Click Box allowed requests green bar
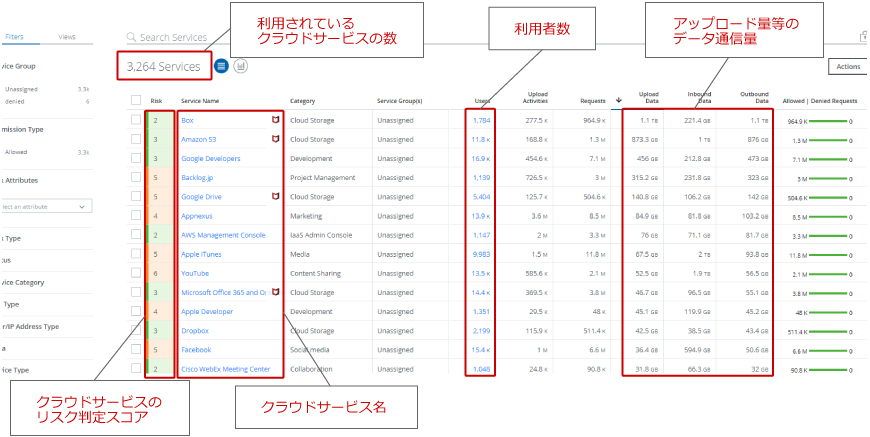Screen dimensions: 870x437 pyautogui.click(x=828, y=121)
